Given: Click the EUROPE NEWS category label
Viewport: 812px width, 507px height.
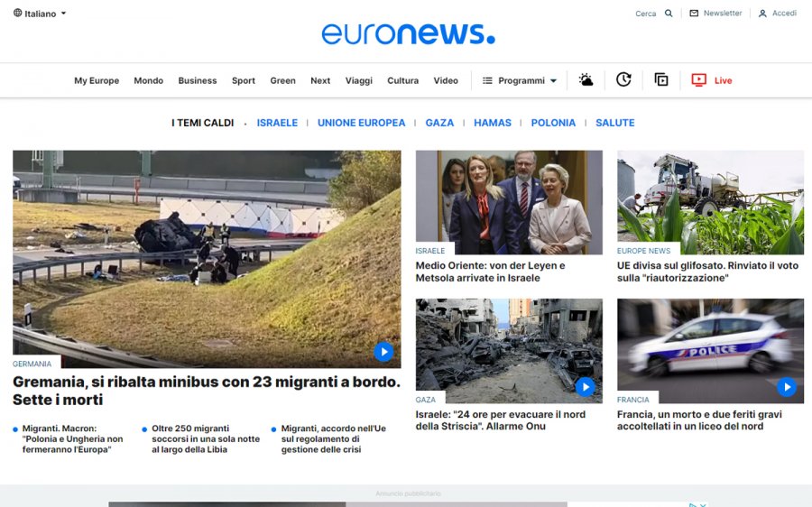Looking at the screenshot, I should (643, 251).
